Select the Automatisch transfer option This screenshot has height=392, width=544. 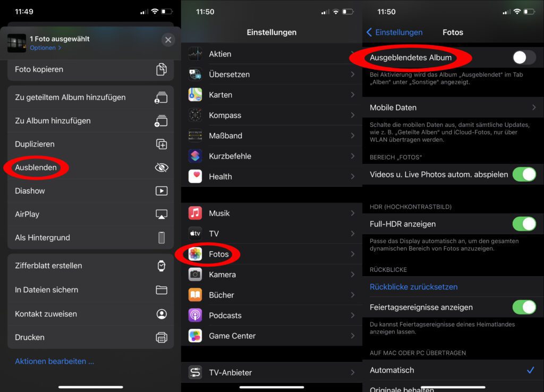coord(392,370)
